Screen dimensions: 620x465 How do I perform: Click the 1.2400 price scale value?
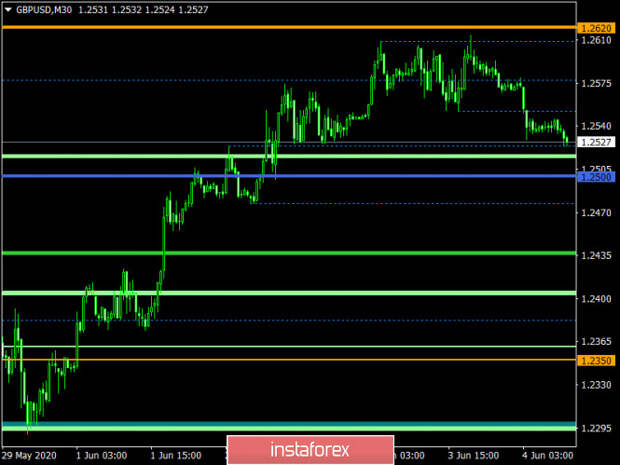(596, 299)
